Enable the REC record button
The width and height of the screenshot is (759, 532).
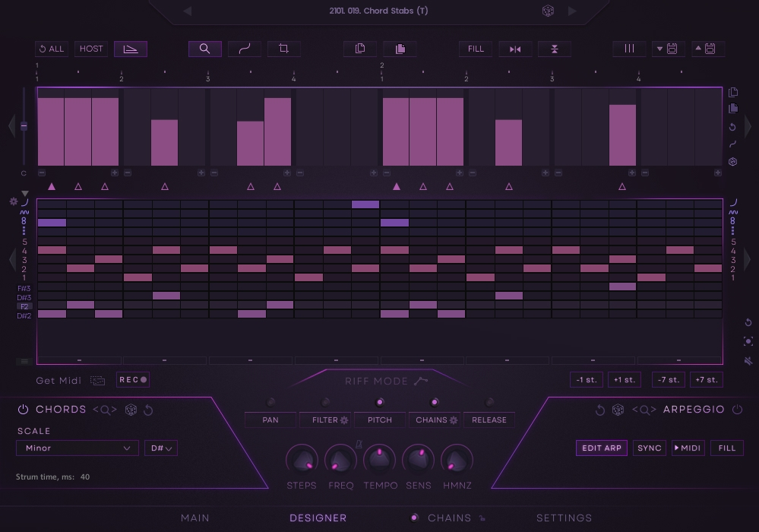point(133,379)
